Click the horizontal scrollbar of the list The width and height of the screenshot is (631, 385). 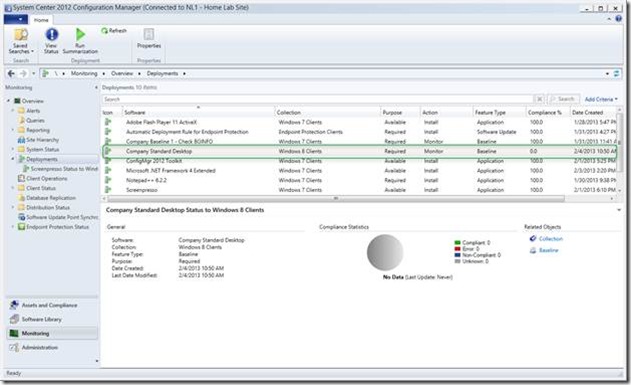point(336,198)
